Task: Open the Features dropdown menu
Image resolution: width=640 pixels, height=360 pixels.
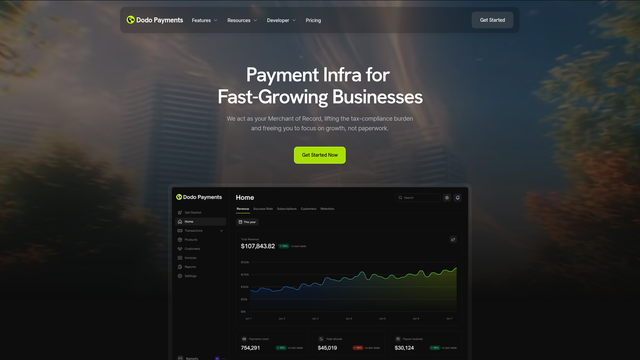Action: (x=204, y=20)
